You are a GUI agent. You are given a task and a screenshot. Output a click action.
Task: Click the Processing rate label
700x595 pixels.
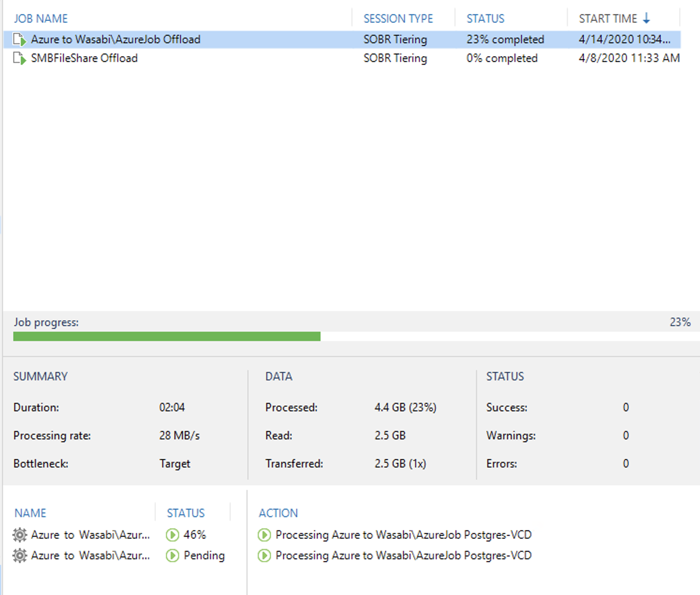(52, 436)
